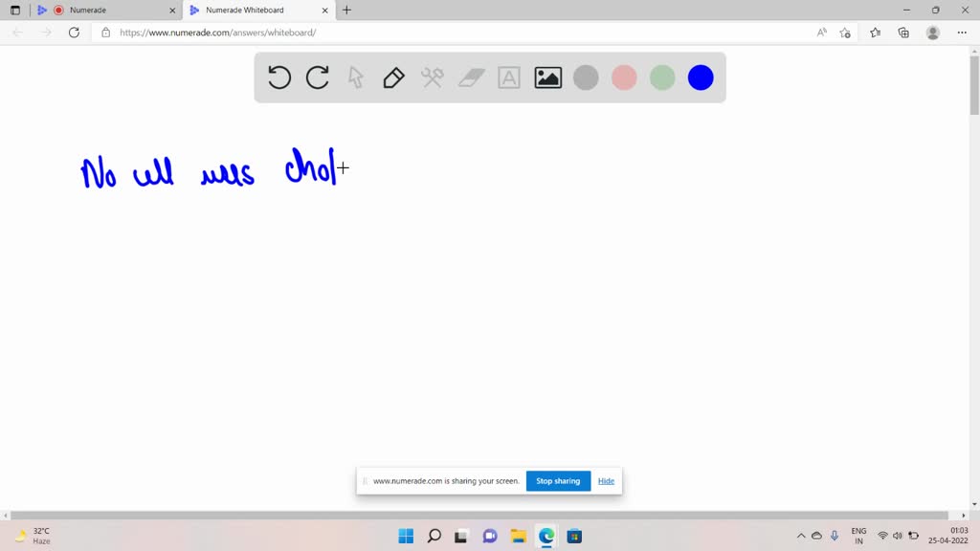Click the undo arrow in whiteboard toolbar
This screenshot has height=551, width=980.
(279, 77)
